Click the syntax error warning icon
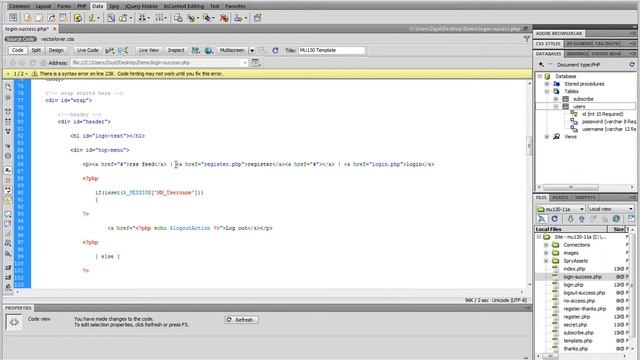The image size is (640, 360). [34, 74]
